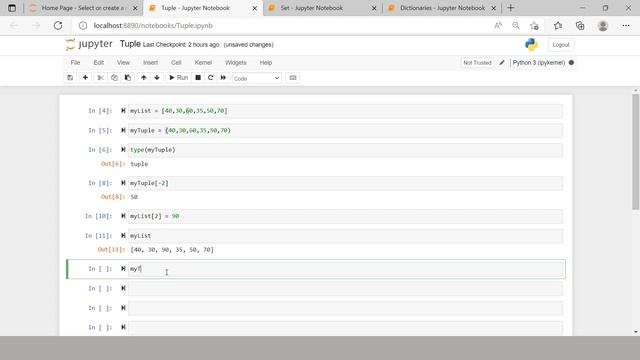Switch to the Dictionaries - Jupyter Notebook tab
640x360 pixels.
coord(442,8)
